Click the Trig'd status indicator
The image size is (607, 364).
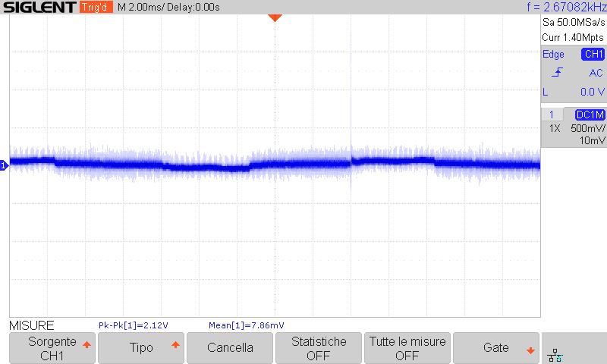96,7
